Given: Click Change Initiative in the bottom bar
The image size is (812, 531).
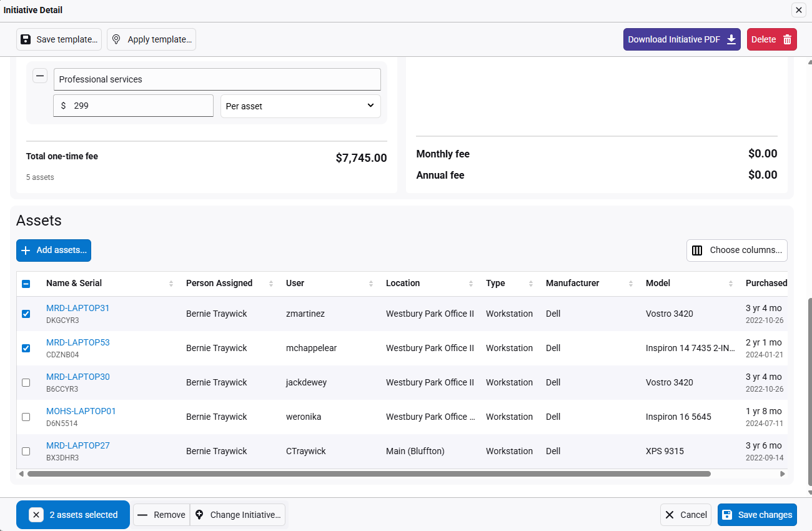Looking at the screenshot, I should (x=238, y=515).
